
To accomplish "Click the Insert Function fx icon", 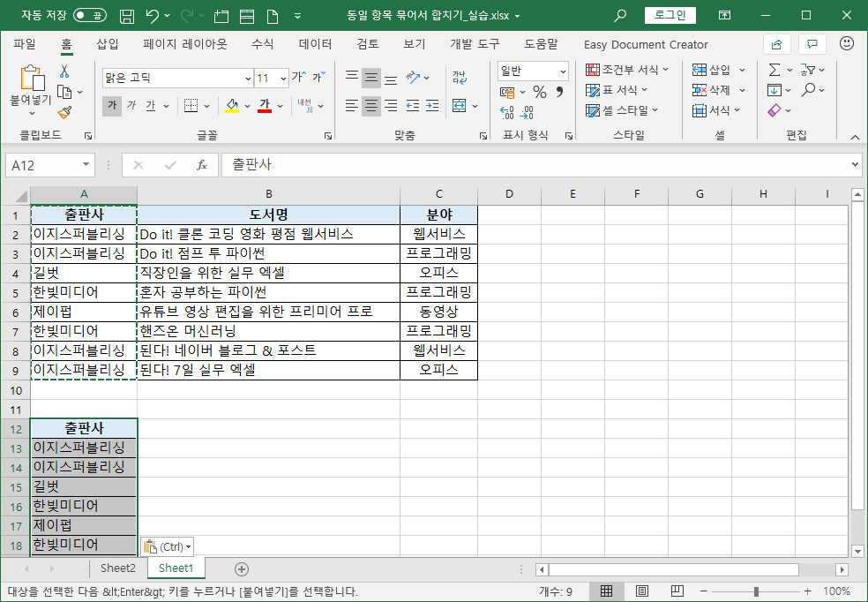I will click(202, 165).
